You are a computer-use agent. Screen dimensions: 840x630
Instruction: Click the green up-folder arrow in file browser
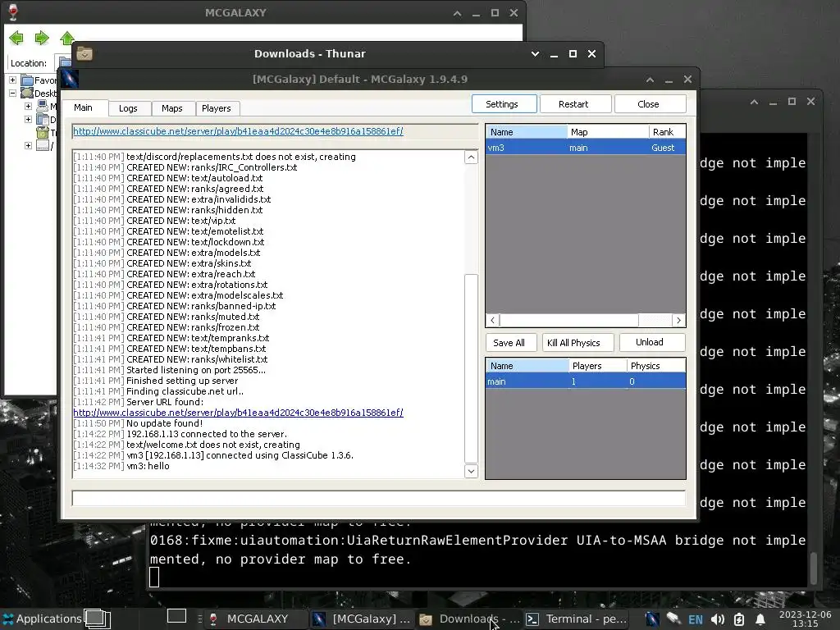[67, 38]
